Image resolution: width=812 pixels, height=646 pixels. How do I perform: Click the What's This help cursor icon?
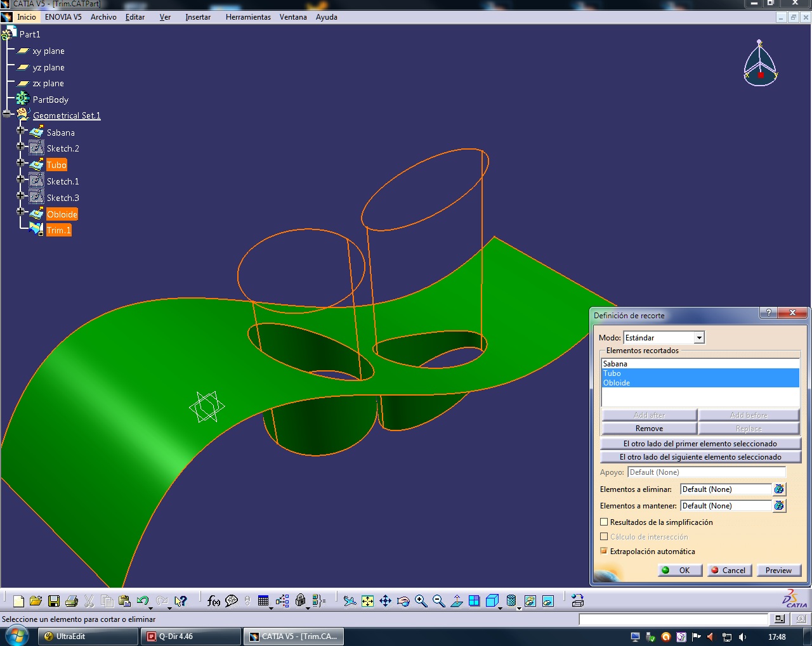click(x=181, y=601)
